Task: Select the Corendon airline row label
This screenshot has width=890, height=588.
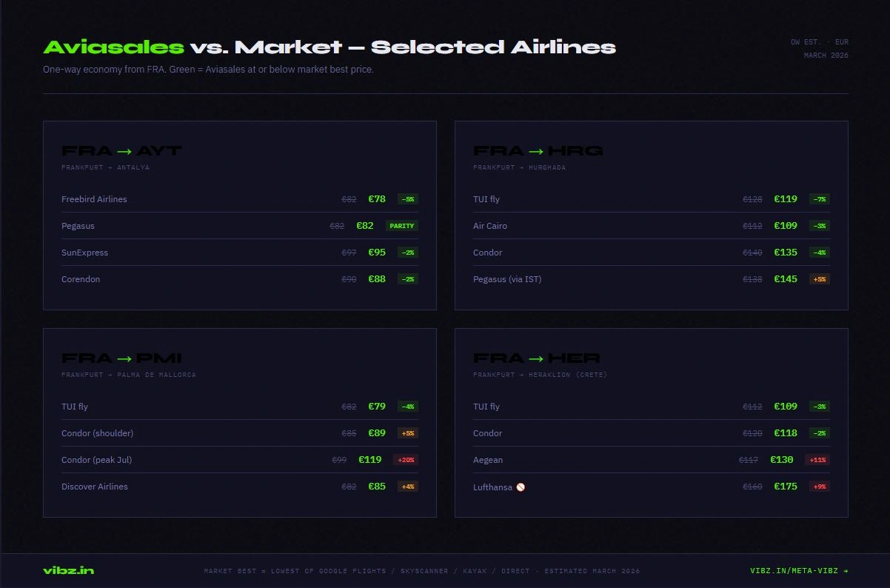Action: click(x=81, y=279)
